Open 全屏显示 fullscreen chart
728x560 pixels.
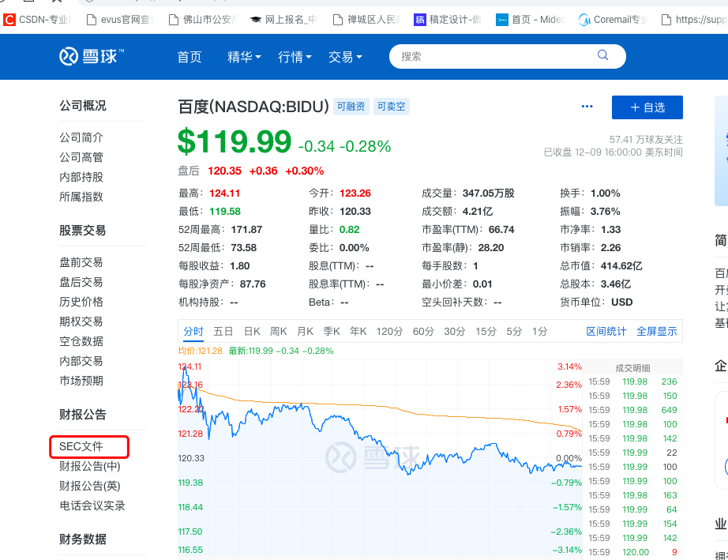click(x=656, y=331)
